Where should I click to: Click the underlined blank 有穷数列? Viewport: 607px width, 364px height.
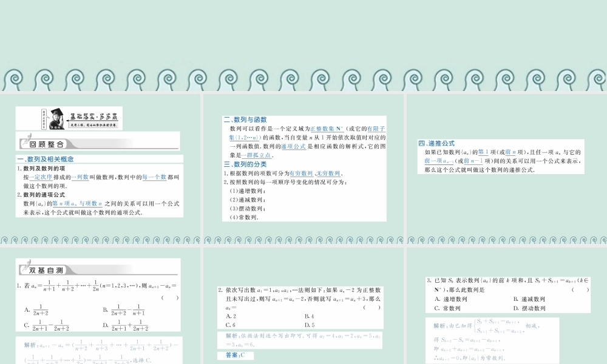[301, 174]
